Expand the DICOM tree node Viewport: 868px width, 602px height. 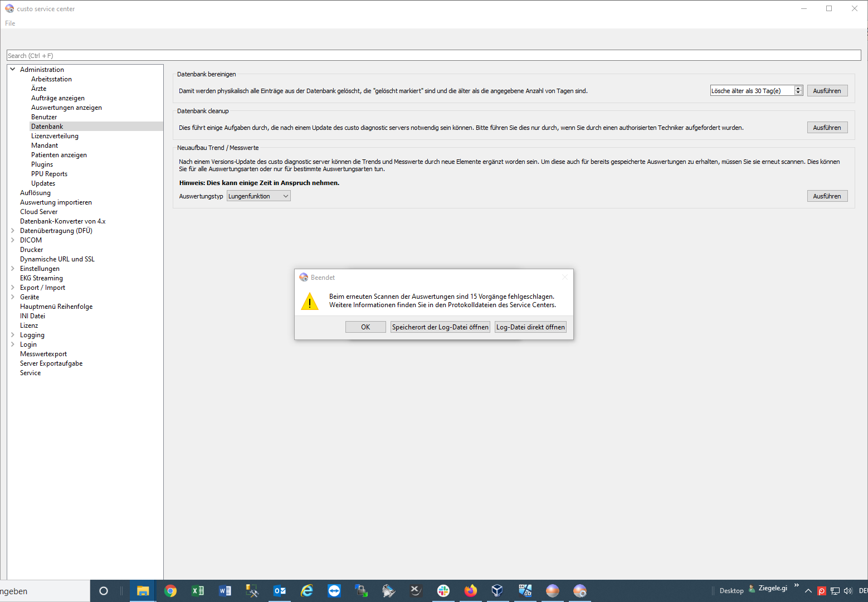[x=13, y=240]
